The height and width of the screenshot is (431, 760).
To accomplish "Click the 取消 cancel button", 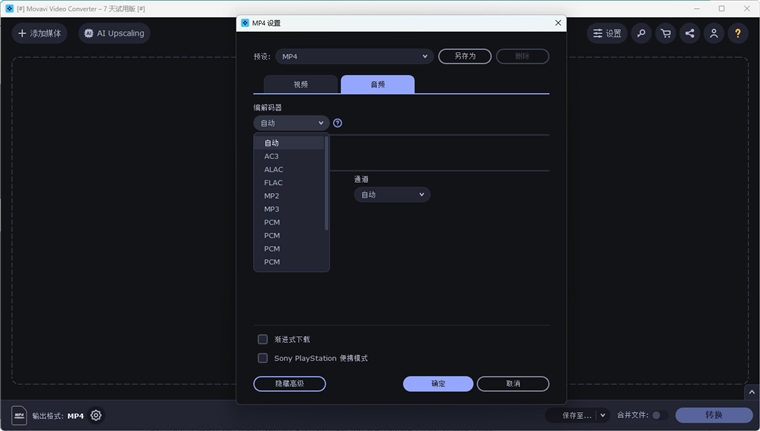I will coord(513,383).
